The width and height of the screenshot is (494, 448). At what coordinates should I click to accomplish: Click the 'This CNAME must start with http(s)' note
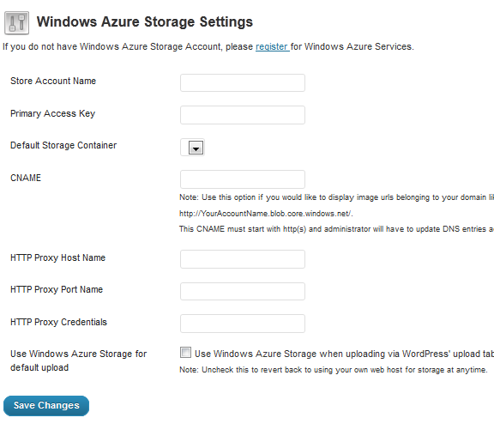[x=336, y=229]
